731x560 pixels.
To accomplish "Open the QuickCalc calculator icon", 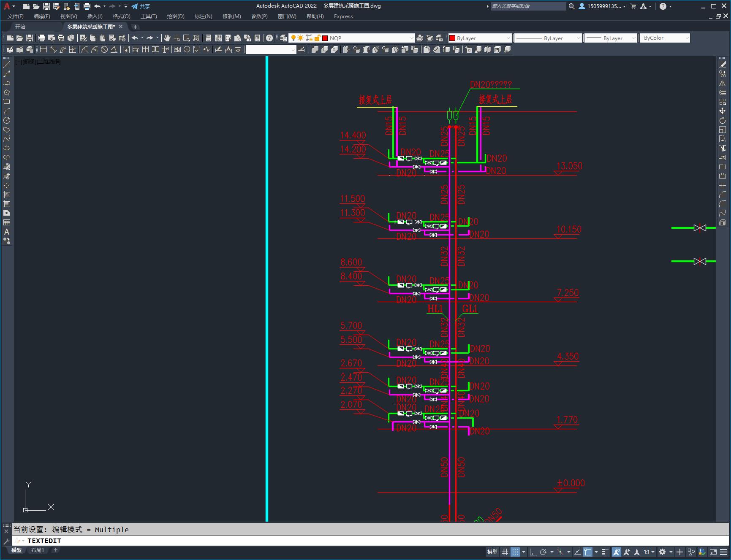I will point(257,38).
